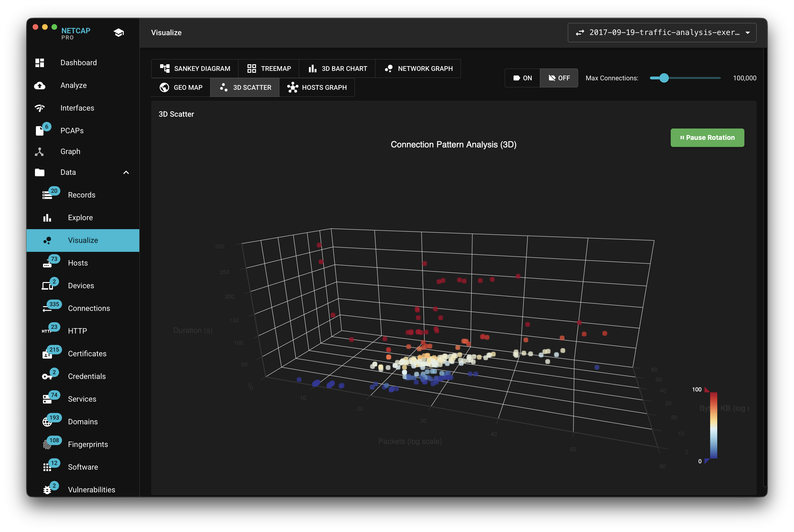Click the Max Connections slider handle
The height and width of the screenshot is (532, 794).
pyautogui.click(x=664, y=78)
